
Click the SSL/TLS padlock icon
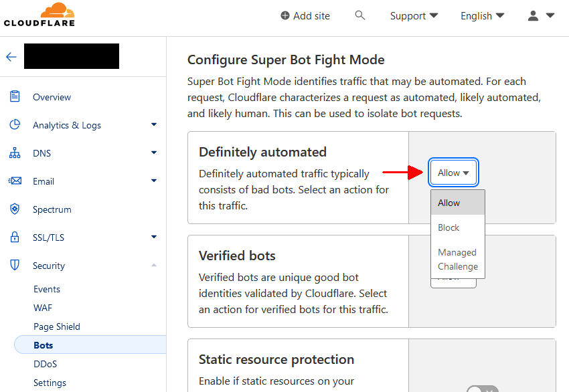15,237
